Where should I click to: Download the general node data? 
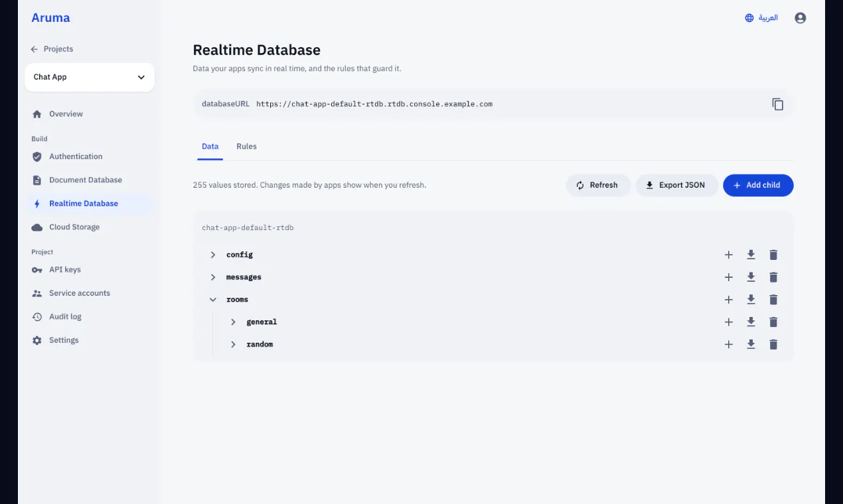click(x=751, y=322)
